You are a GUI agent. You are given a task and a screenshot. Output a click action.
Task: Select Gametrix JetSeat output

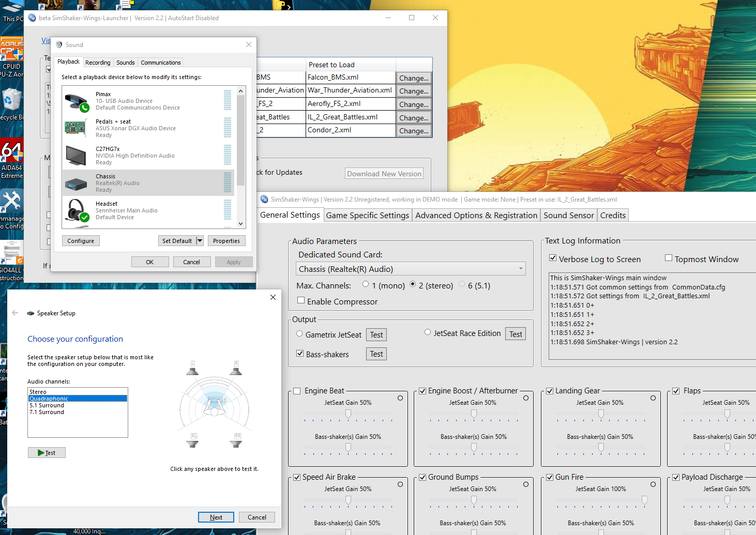coord(299,333)
